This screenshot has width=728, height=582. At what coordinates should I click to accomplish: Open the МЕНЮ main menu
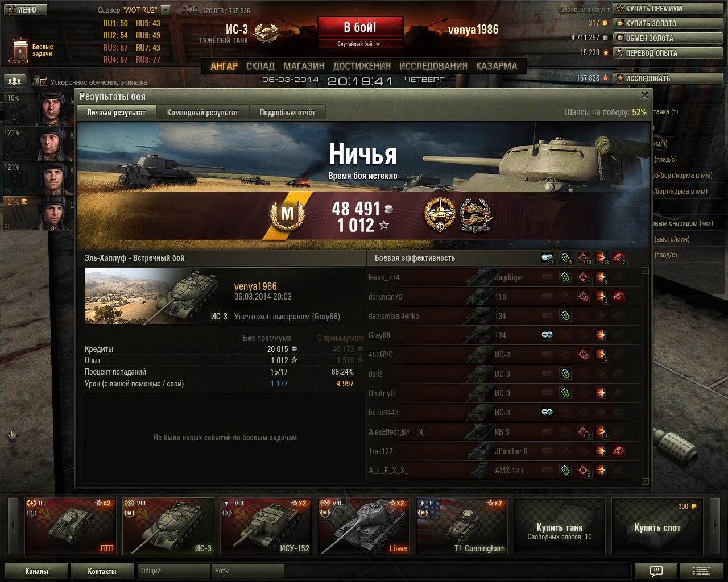pos(26,10)
